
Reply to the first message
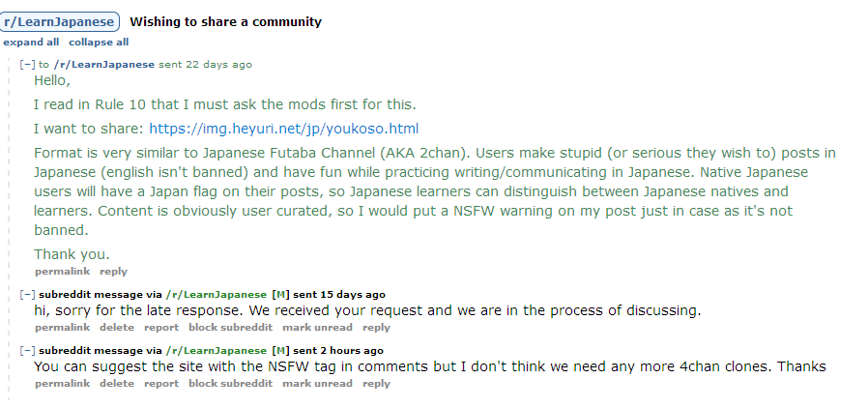(113, 272)
